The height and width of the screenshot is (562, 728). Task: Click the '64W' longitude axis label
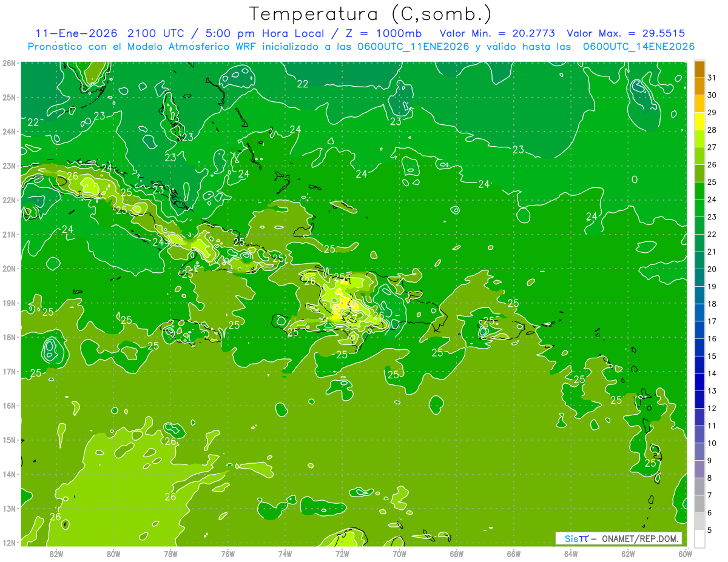571,554
